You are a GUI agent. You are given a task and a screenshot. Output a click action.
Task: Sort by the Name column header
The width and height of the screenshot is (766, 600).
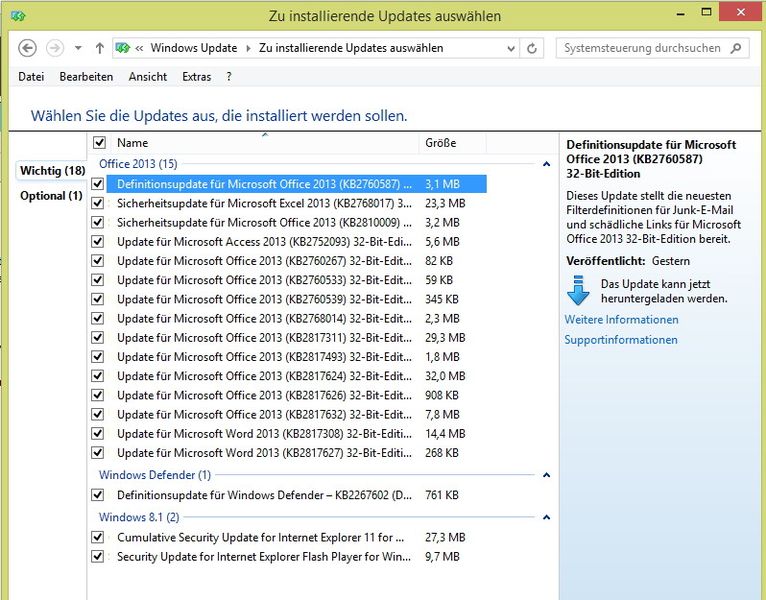[265, 143]
